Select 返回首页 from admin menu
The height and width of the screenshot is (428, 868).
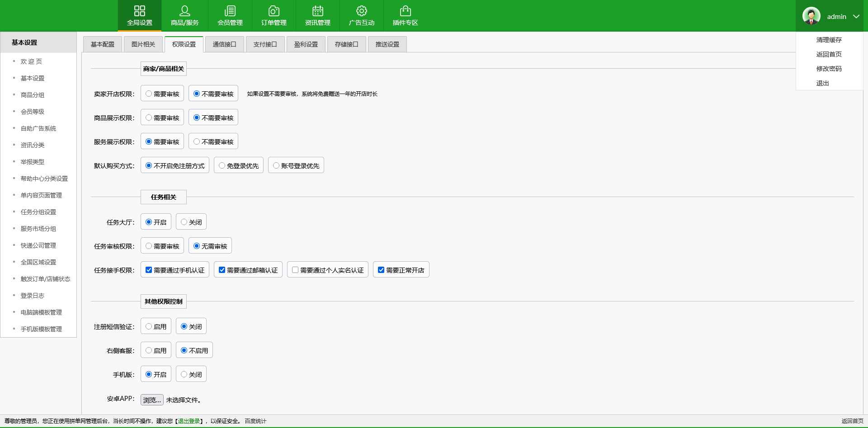pyautogui.click(x=829, y=54)
